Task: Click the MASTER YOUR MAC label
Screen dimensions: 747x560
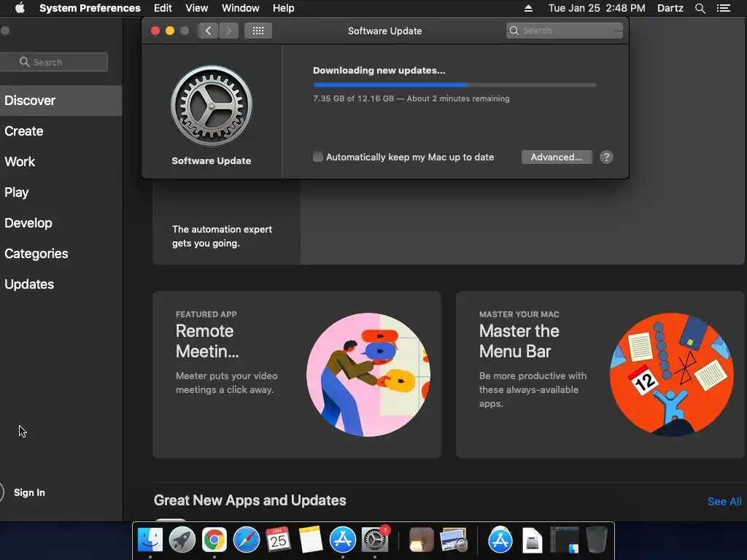Action: pyautogui.click(x=519, y=314)
